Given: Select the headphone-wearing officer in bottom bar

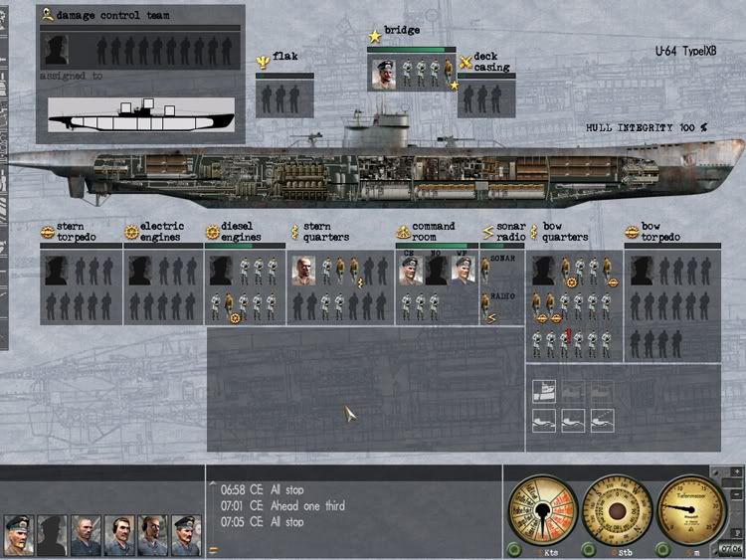Looking at the screenshot, I should point(119,535).
